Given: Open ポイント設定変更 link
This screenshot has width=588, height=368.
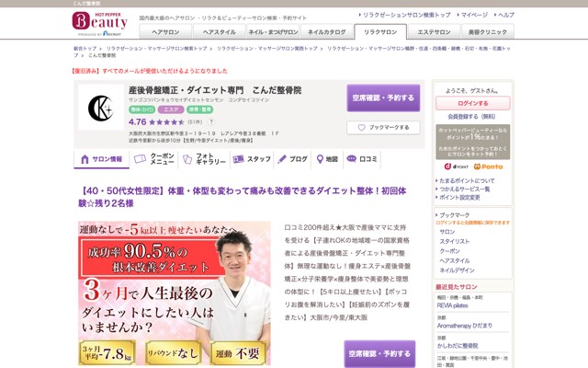Looking at the screenshot, I should [x=459, y=197].
